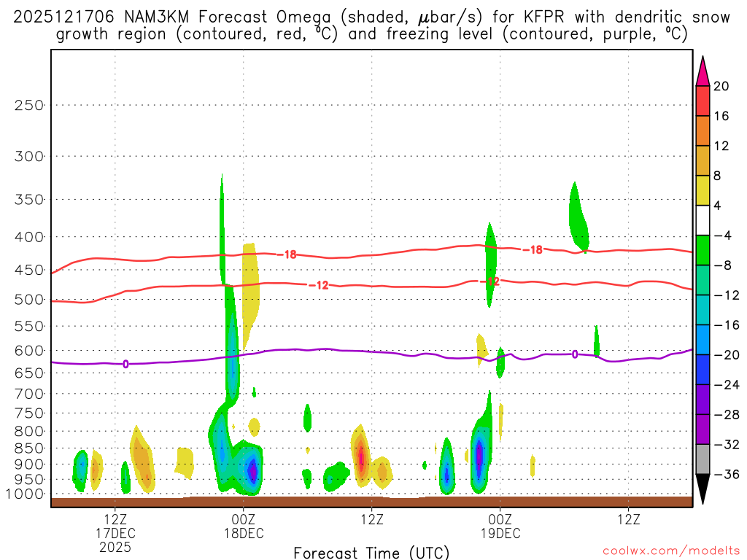Click the 17DEC date label
This screenshot has height=560, width=747.
(115, 533)
